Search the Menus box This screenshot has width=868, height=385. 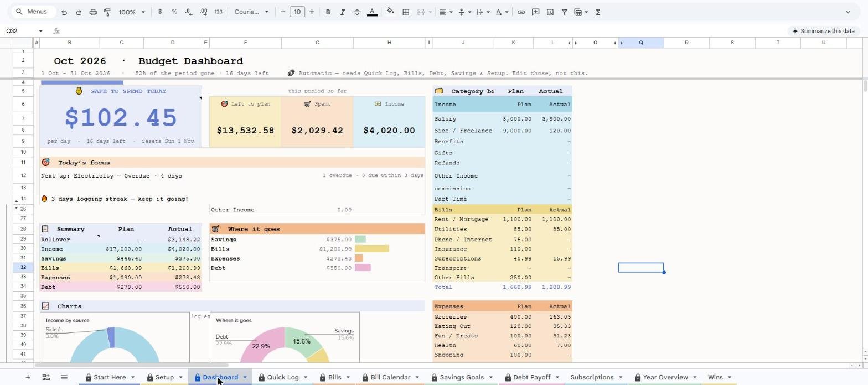click(x=33, y=12)
